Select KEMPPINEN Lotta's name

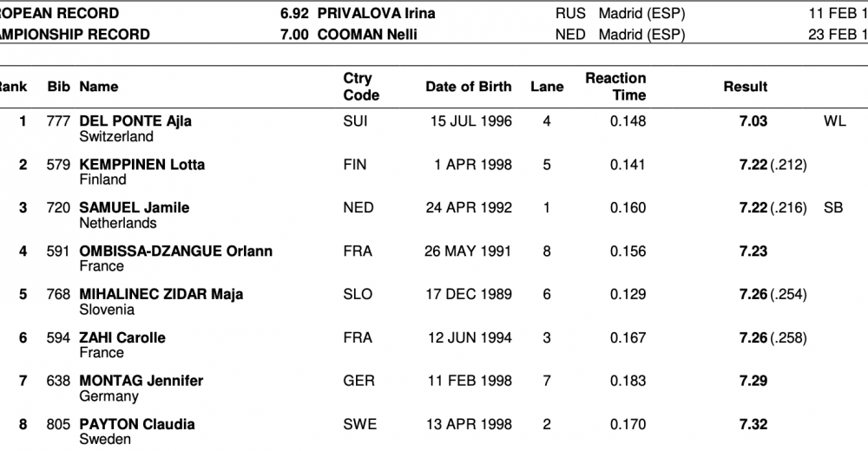(141, 165)
